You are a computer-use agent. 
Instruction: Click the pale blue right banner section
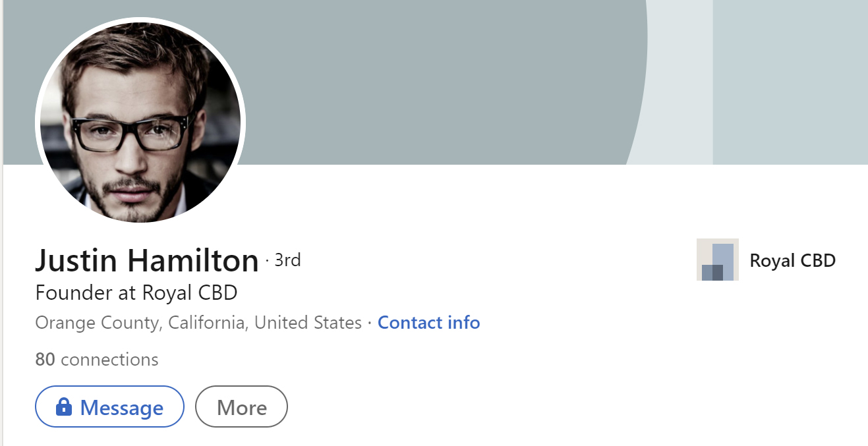click(790, 79)
